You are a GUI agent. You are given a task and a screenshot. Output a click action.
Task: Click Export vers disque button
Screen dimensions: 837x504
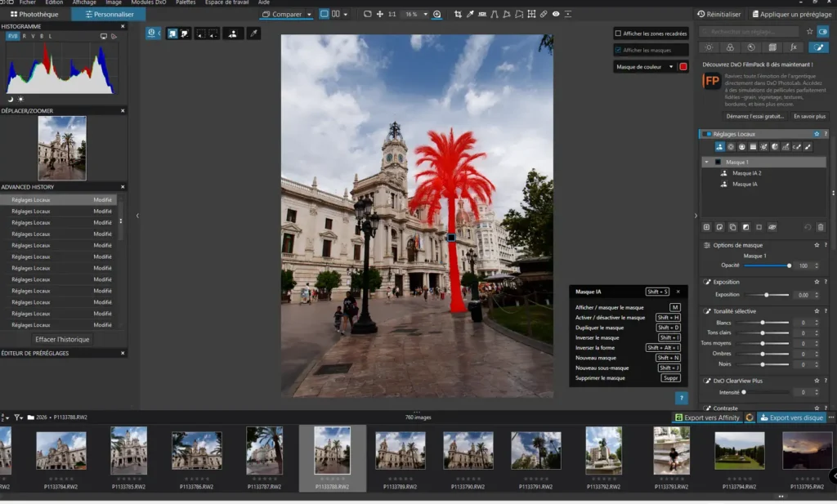click(791, 417)
